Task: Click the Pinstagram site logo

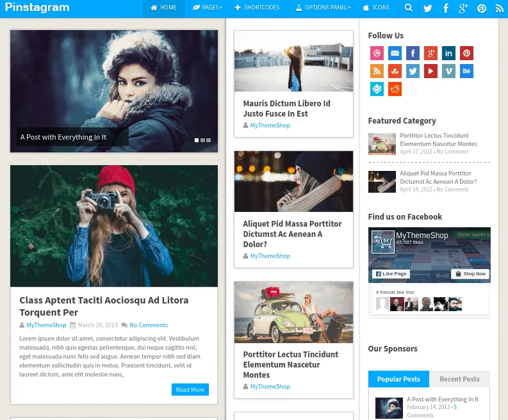Action: click(37, 8)
